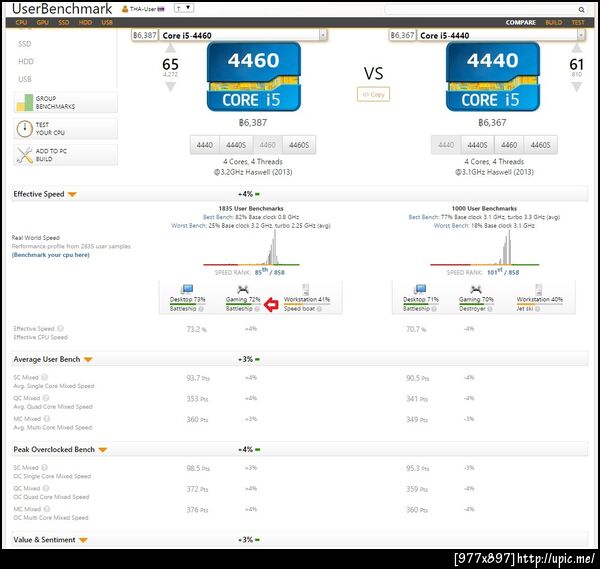Select 4460S variant under the 4440 chip

click(540, 145)
